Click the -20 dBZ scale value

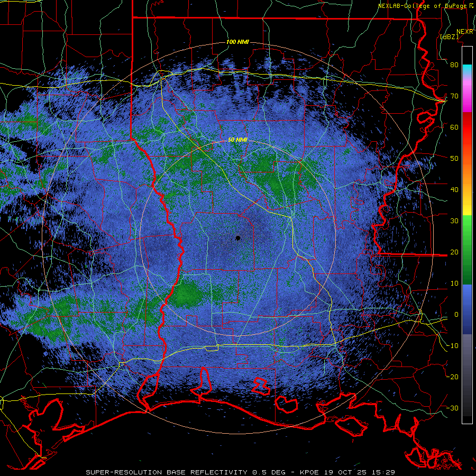click(x=452, y=377)
